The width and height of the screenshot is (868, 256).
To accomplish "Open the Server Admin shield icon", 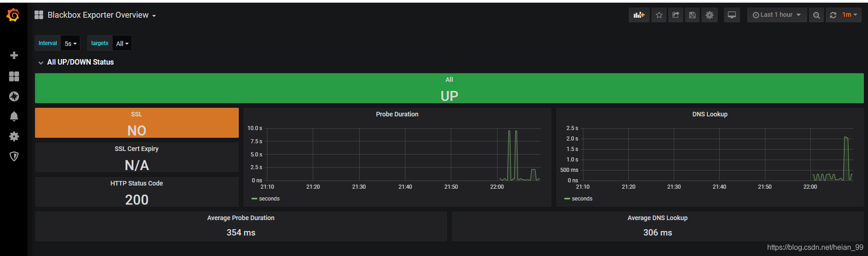I will coord(14,156).
